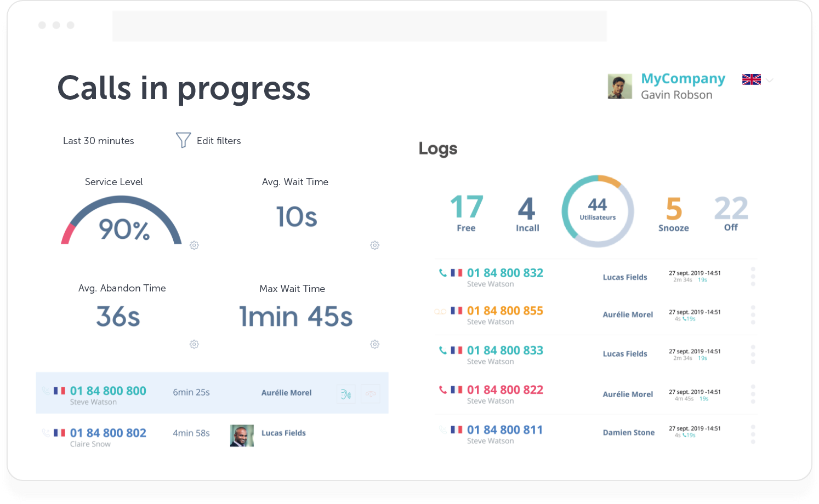Click the phone icon beside live call 01 84 800 800

[x=46, y=391]
